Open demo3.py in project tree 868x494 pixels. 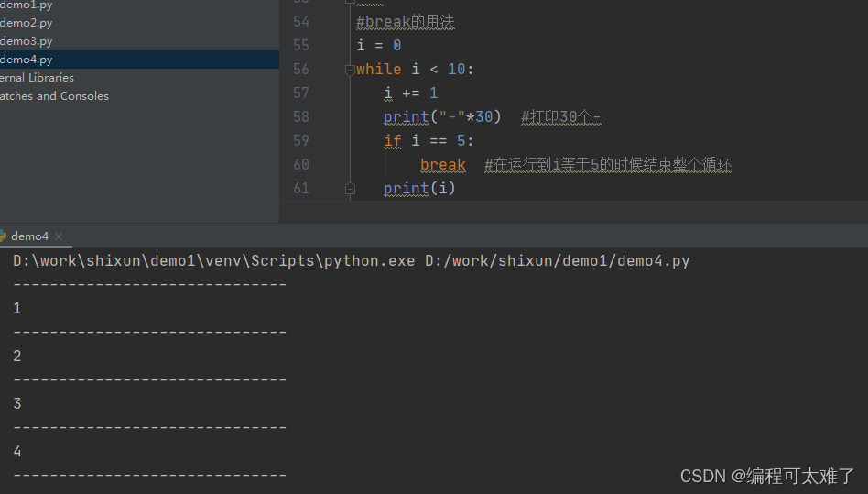(x=26, y=41)
